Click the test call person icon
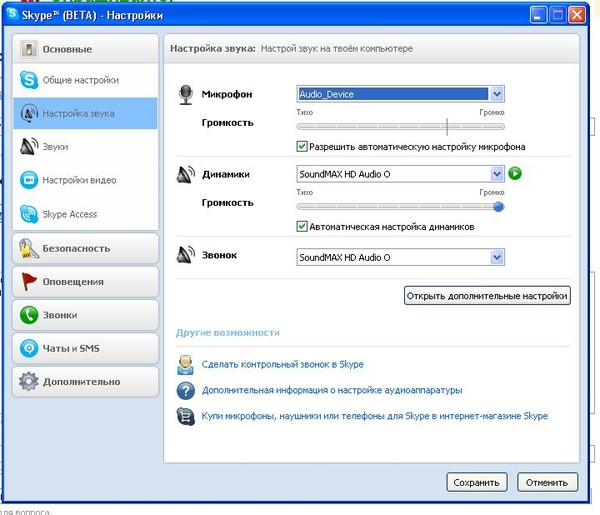 pos(186,365)
